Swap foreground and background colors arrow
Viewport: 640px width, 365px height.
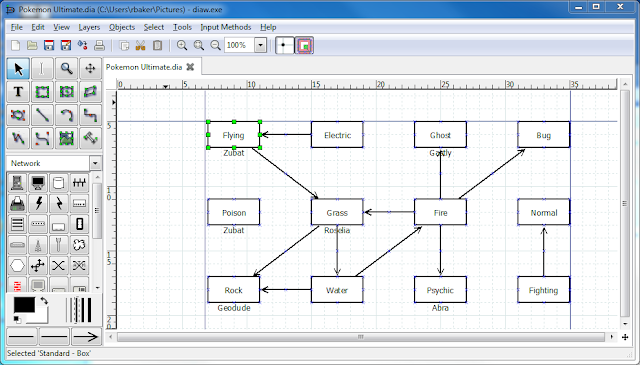[x=44, y=301]
